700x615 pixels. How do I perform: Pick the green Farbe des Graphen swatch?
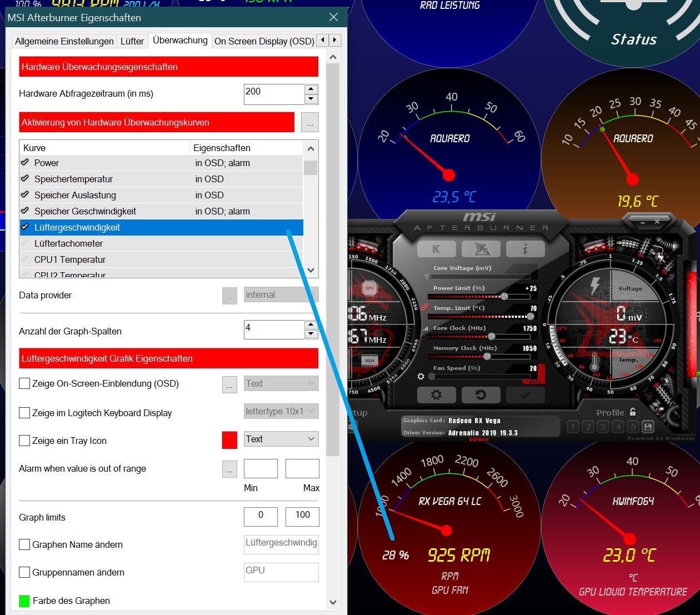pos(24,601)
